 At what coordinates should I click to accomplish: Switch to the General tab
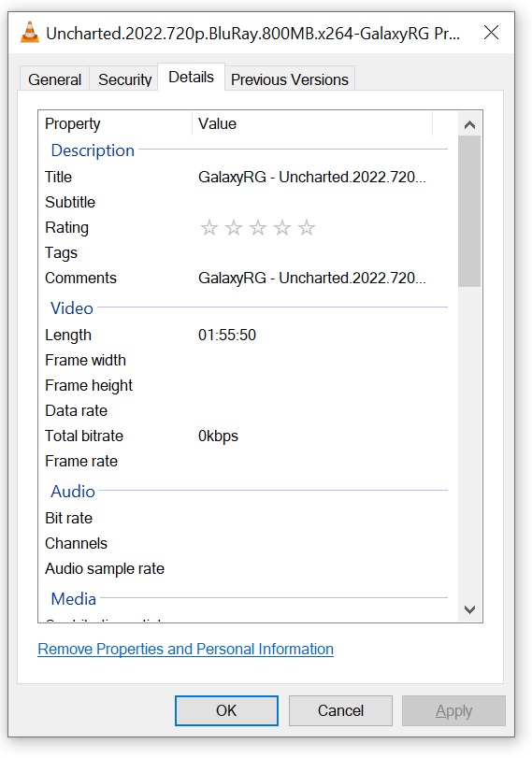54,79
